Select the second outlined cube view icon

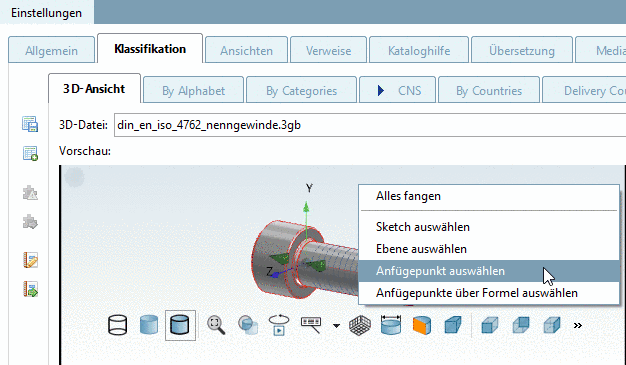521,325
